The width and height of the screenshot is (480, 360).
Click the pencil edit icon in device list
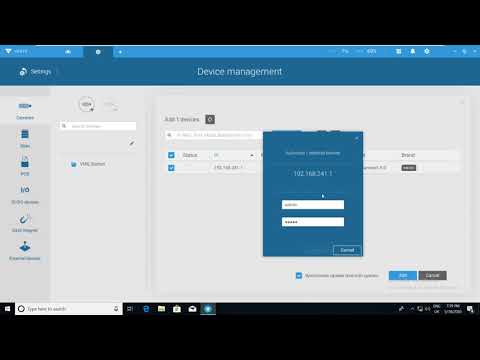click(132, 143)
